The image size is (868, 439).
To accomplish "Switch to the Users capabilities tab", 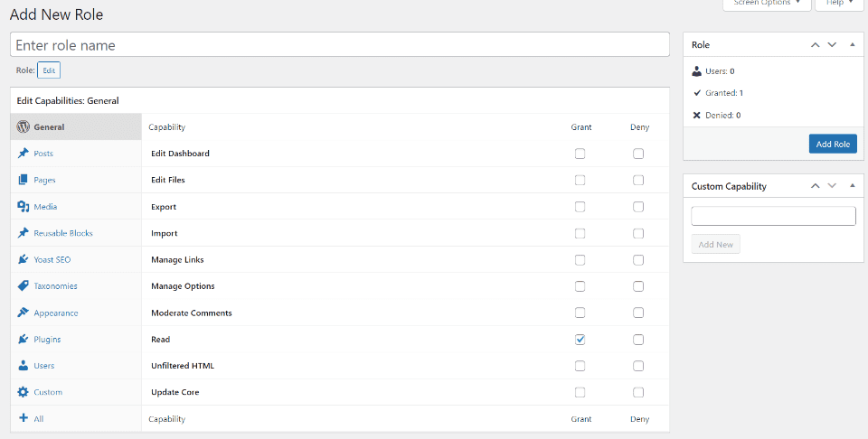I will [44, 366].
